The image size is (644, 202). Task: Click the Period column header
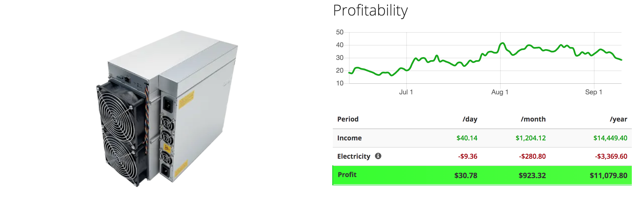[348, 119]
